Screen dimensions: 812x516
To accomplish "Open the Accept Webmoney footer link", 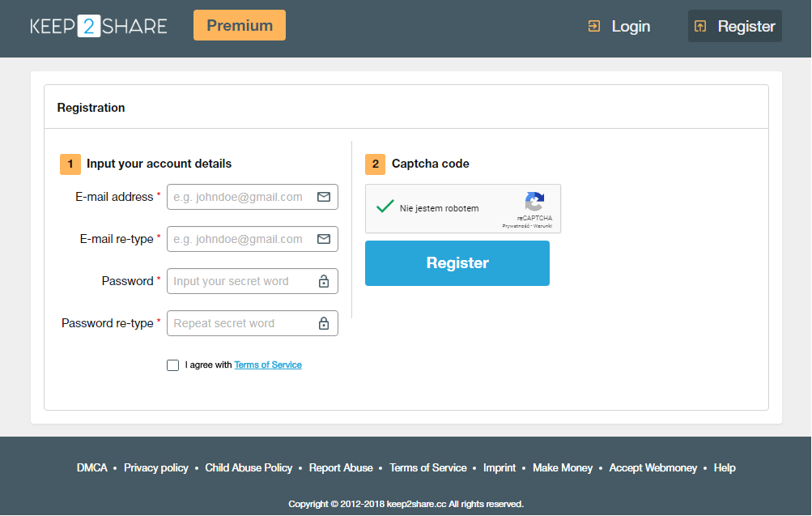I will 653,468.
